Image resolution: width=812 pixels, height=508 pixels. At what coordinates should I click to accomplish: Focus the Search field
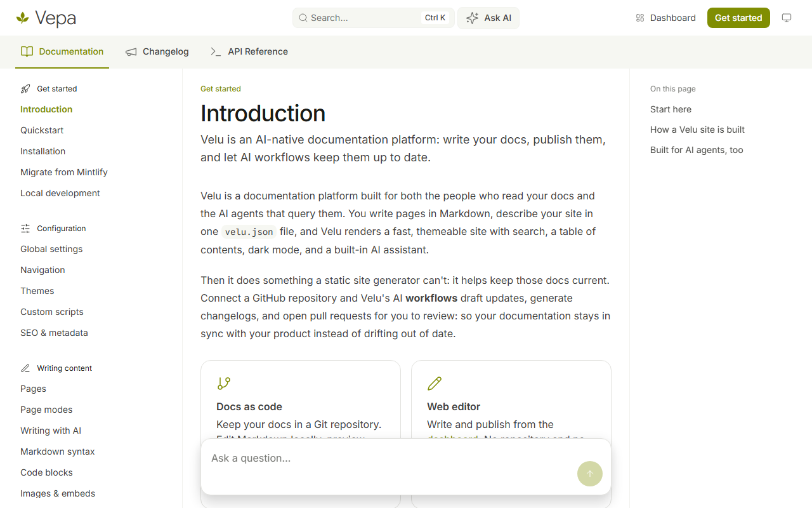pyautogui.click(x=373, y=18)
